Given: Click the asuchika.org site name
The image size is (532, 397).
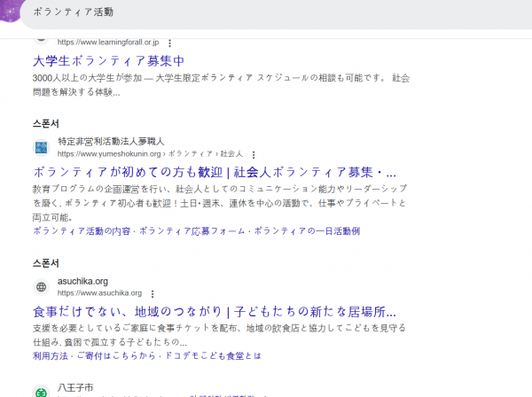Looking at the screenshot, I should [82, 281].
